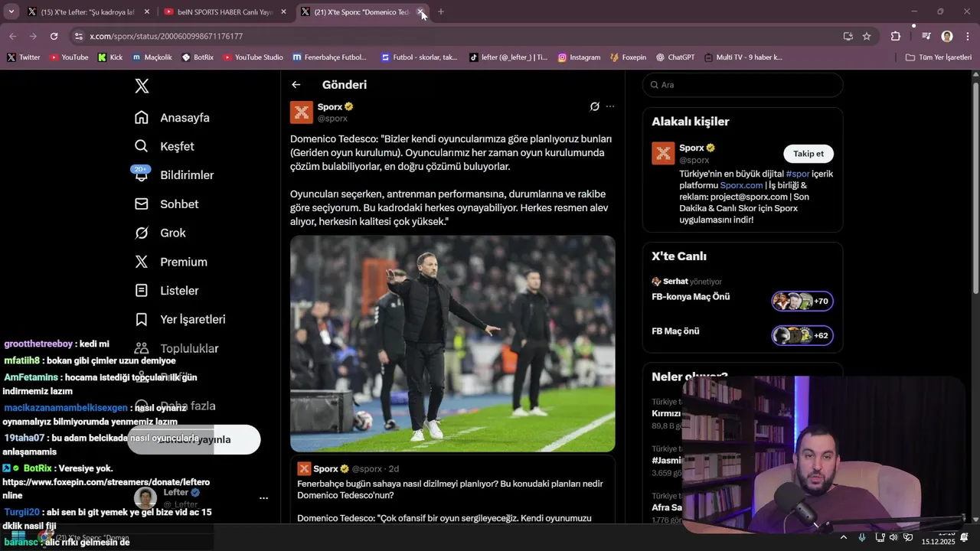Reload the current page
The width and height of the screenshot is (980, 551).
54,36
